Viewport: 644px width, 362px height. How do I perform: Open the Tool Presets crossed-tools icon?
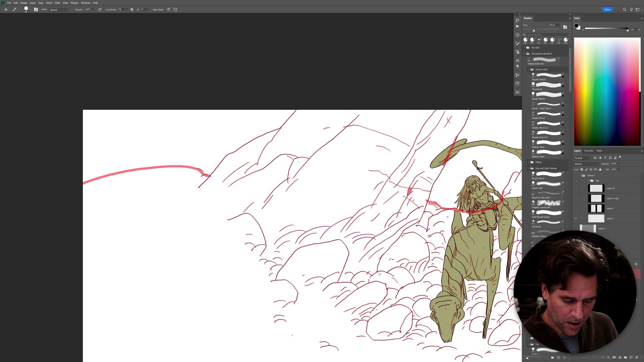pyautogui.click(x=517, y=75)
